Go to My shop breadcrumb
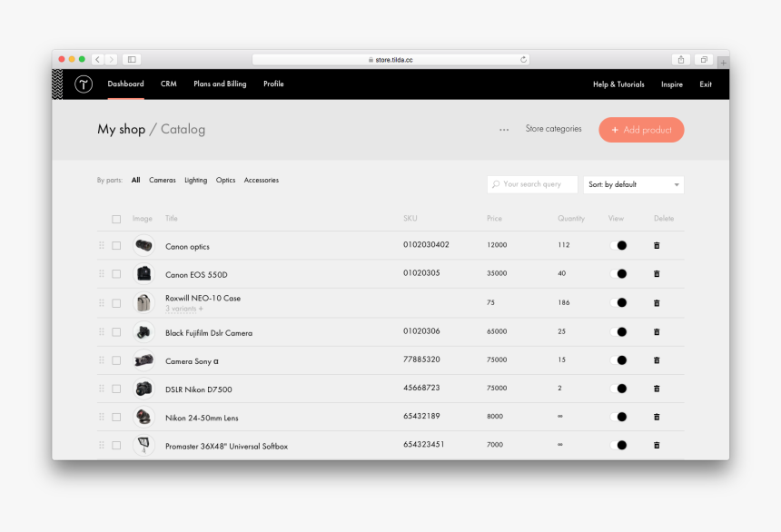Viewport: 781px width, 532px height. (x=121, y=129)
